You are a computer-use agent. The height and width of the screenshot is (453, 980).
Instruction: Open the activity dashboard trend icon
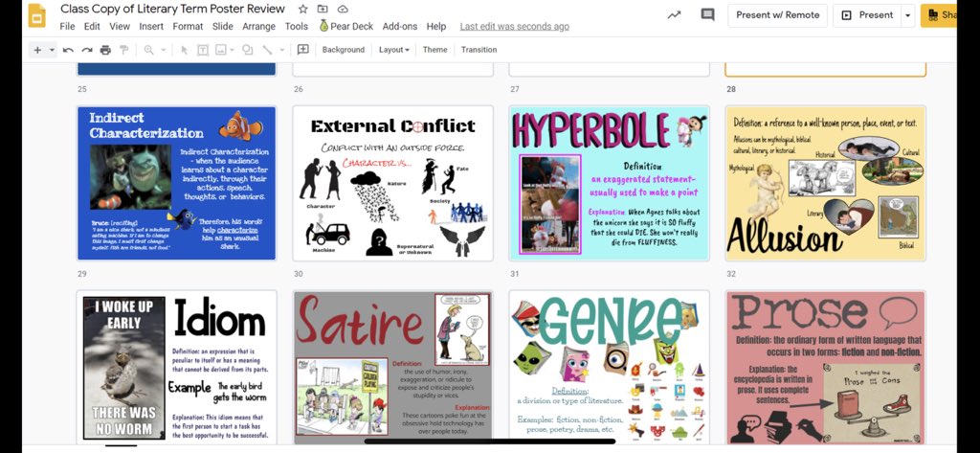(x=674, y=15)
